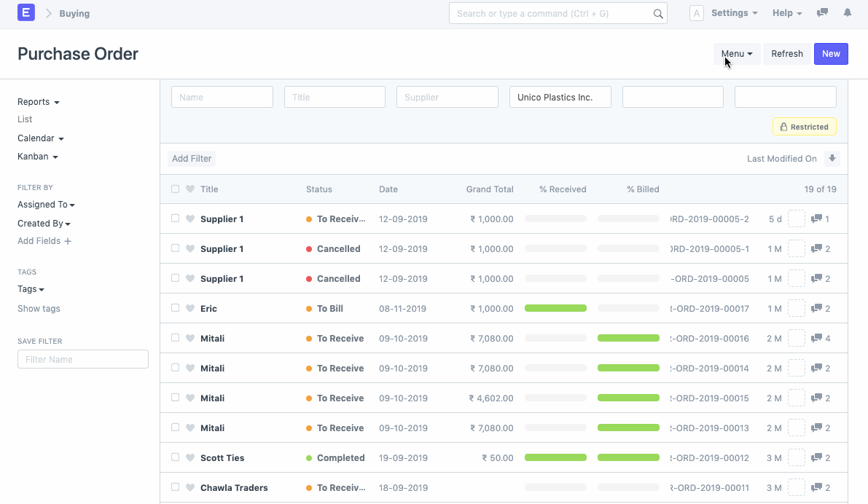Click the New button to create purchase order

coord(830,53)
